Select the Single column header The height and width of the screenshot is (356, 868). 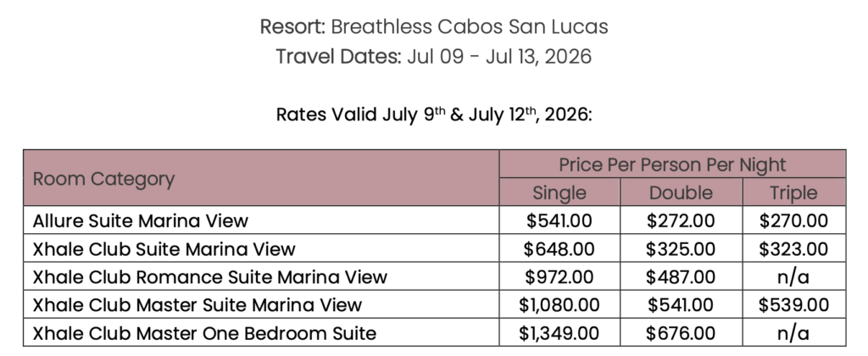point(559,192)
